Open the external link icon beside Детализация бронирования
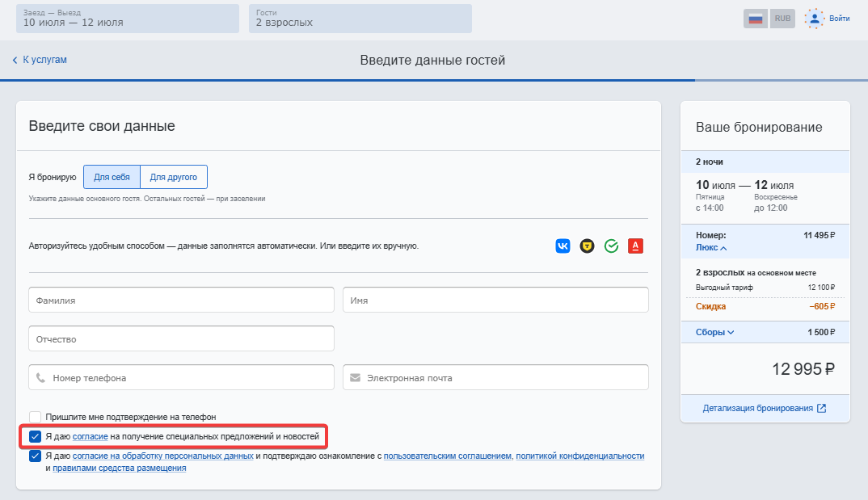Viewport: 868px width, 500px height. [821, 408]
